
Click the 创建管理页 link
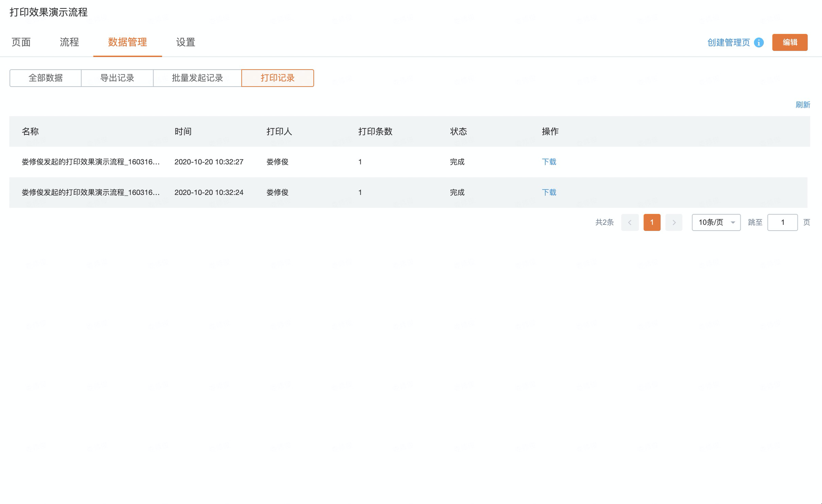[728, 42]
